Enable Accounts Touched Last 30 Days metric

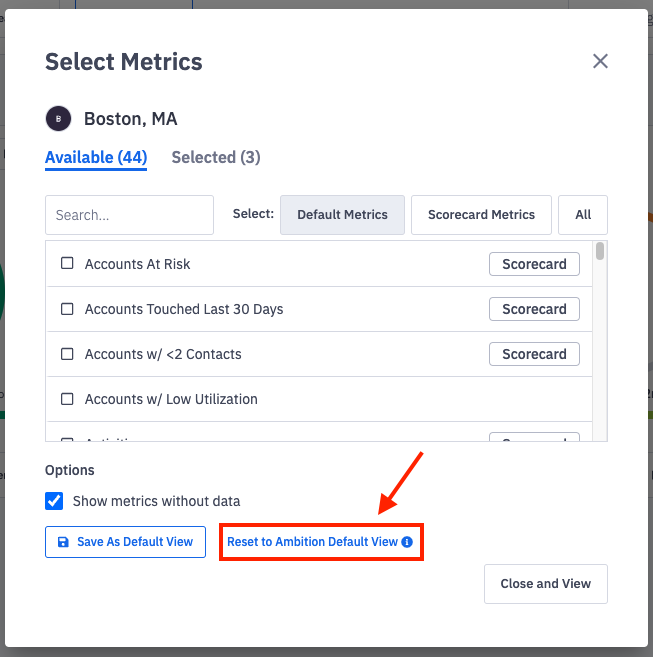click(68, 309)
